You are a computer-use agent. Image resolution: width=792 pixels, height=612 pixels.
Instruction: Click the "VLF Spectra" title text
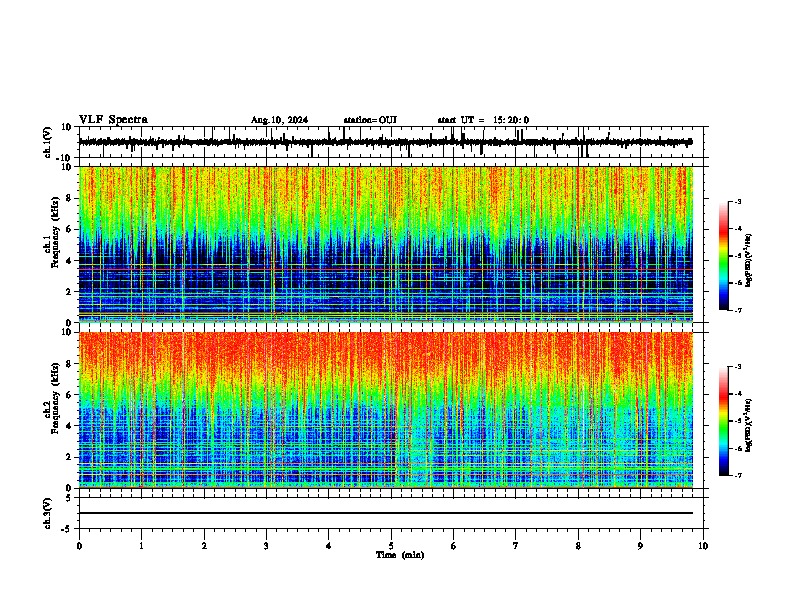pos(113,120)
